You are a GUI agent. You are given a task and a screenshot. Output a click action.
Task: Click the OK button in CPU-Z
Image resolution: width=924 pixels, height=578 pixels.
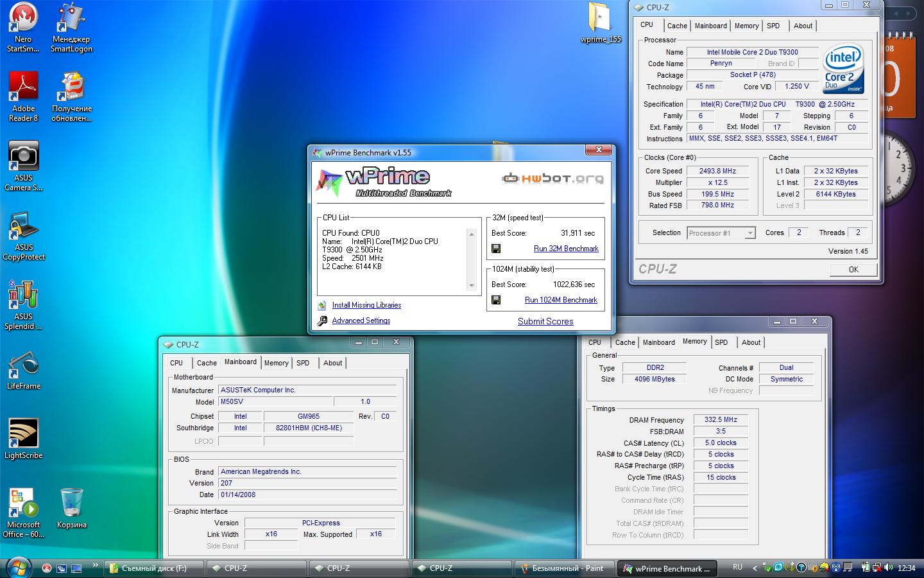(x=853, y=269)
